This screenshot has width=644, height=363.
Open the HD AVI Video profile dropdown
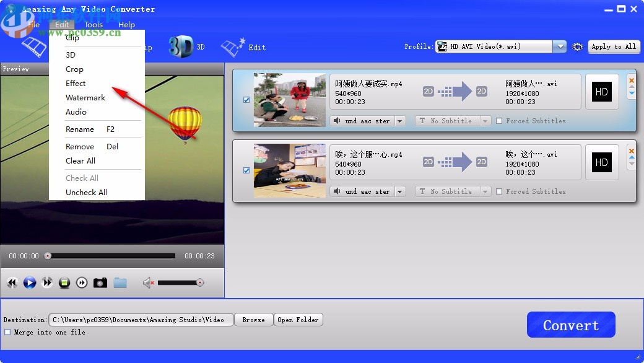pos(560,46)
